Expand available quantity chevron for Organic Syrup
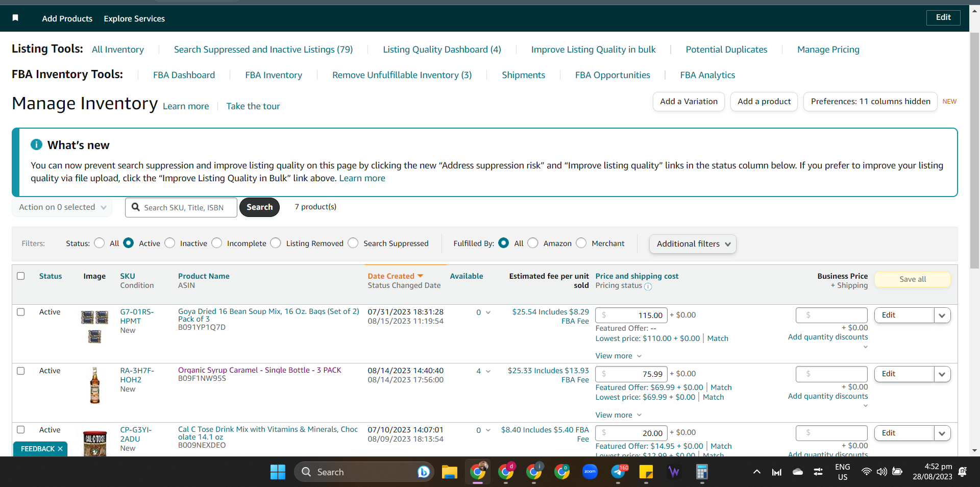 click(x=488, y=371)
